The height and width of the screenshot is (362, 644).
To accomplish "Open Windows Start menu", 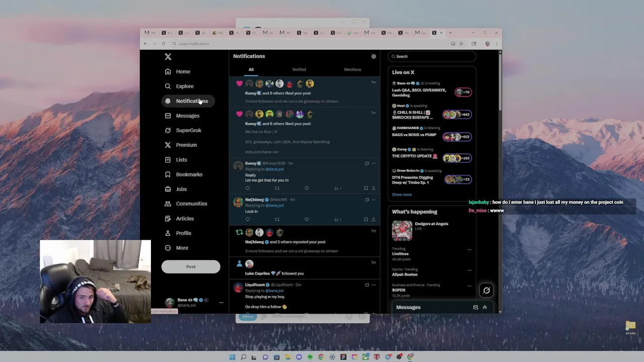I will click(x=232, y=357).
